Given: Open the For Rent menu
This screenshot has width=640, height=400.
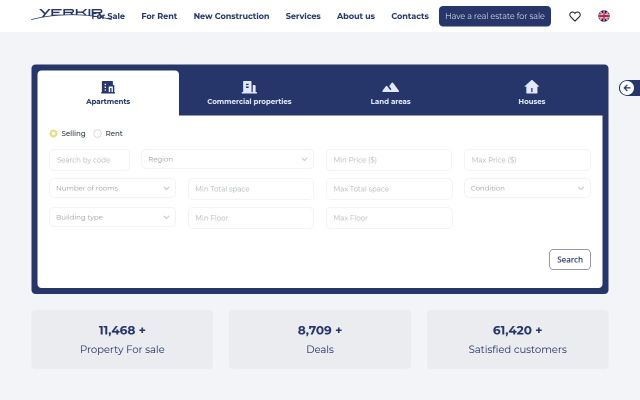Looking at the screenshot, I should 159,16.
